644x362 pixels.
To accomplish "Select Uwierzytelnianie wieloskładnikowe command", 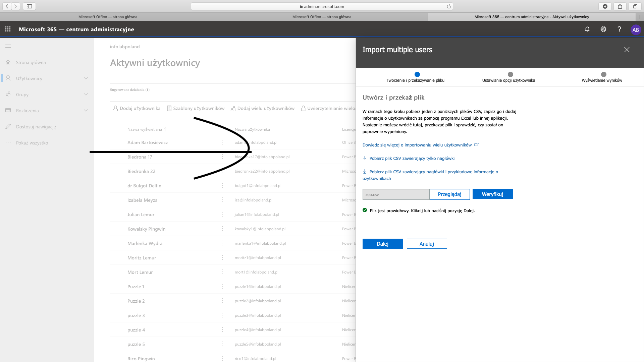I will (328, 108).
